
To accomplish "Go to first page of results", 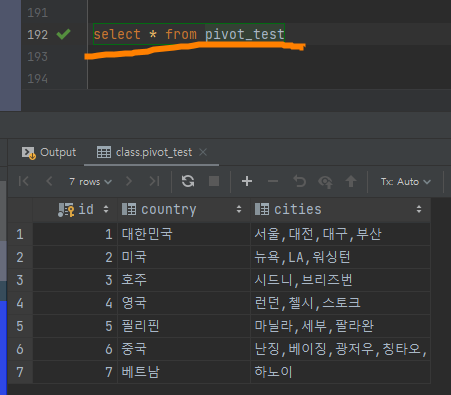I will click(x=24, y=181).
